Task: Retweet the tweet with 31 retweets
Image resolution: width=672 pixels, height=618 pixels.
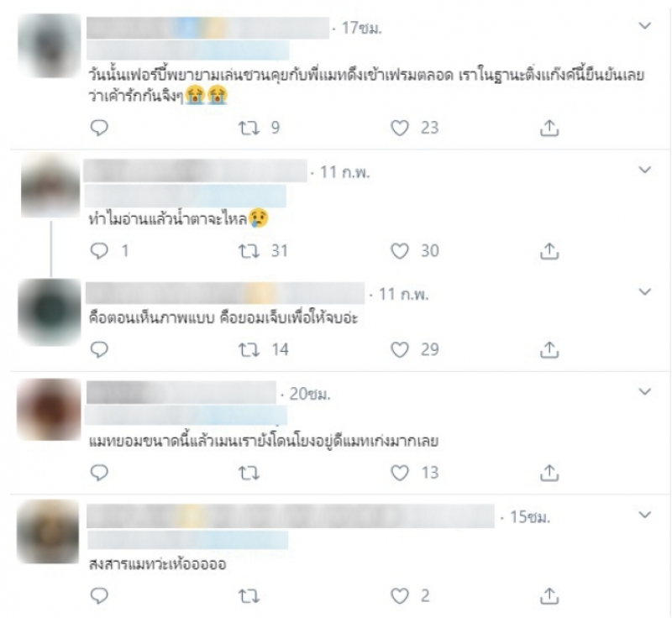Action: (249, 251)
